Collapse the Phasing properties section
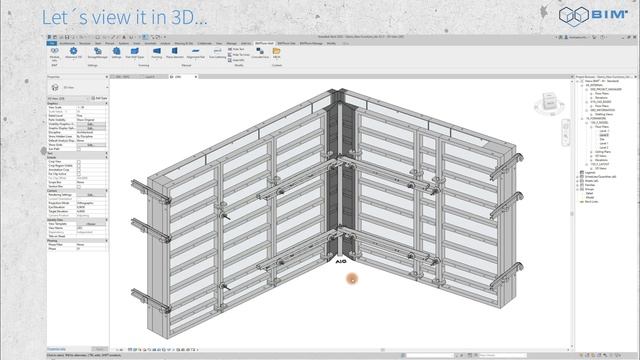This screenshot has width=640, height=360. 107,240
